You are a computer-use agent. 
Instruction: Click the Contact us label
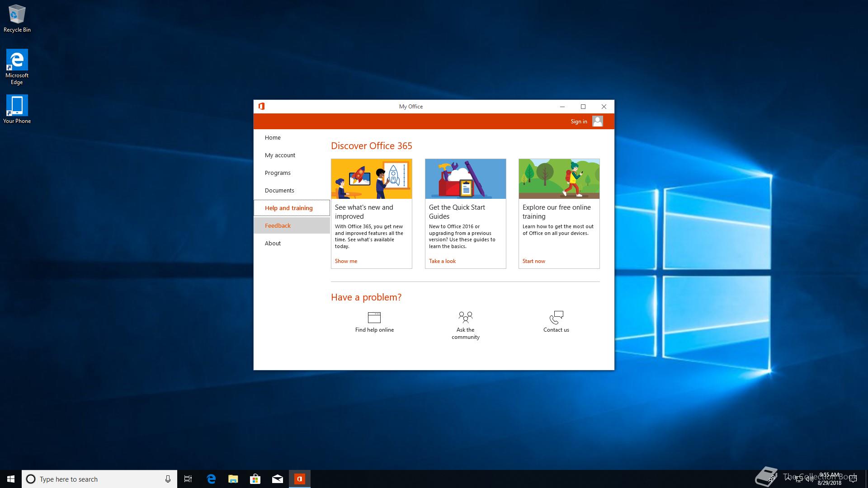[556, 330]
